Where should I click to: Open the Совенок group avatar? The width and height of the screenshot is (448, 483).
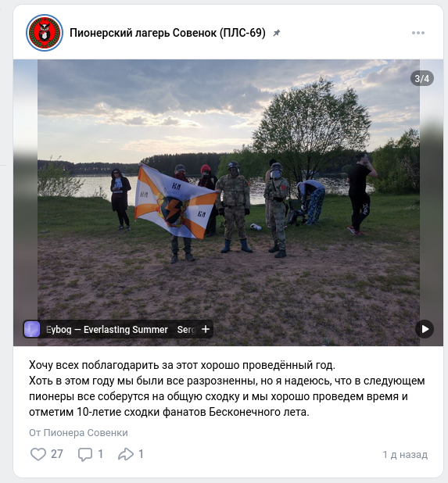coord(45,33)
